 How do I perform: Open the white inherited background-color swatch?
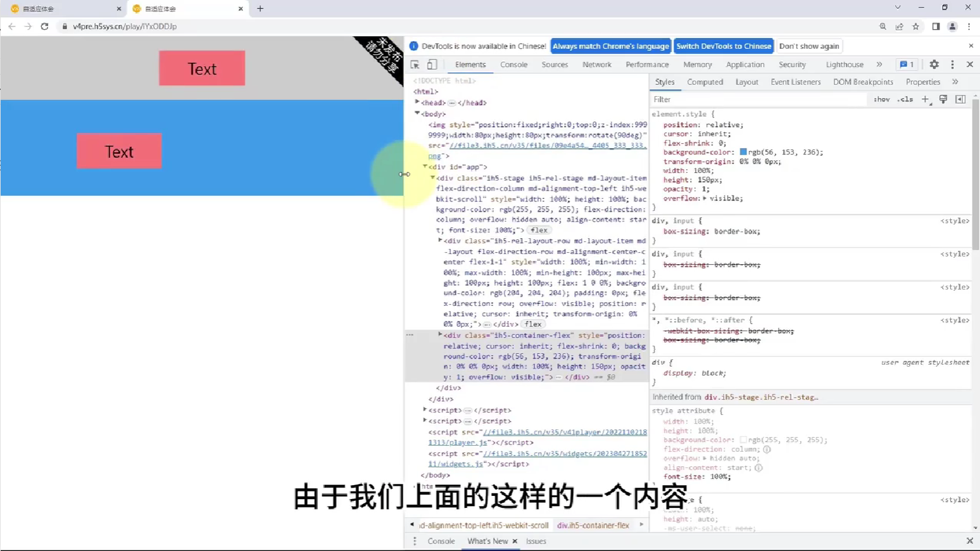click(x=743, y=440)
